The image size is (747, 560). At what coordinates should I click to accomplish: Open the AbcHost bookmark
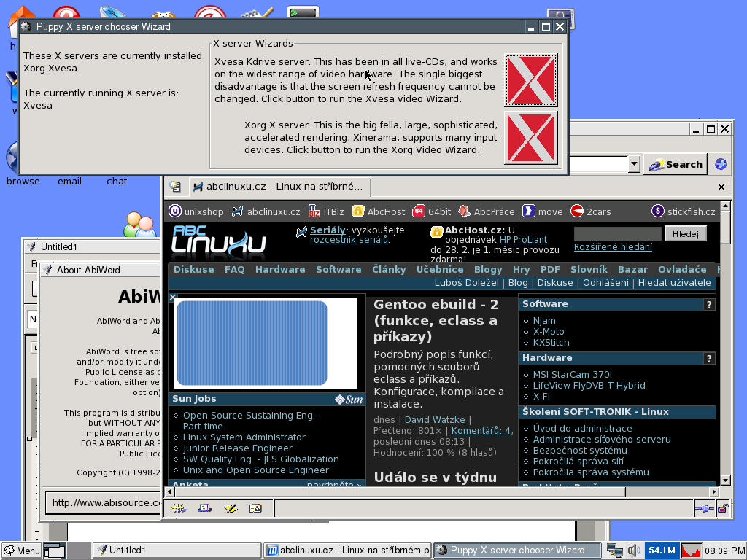(x=379, y=211)
